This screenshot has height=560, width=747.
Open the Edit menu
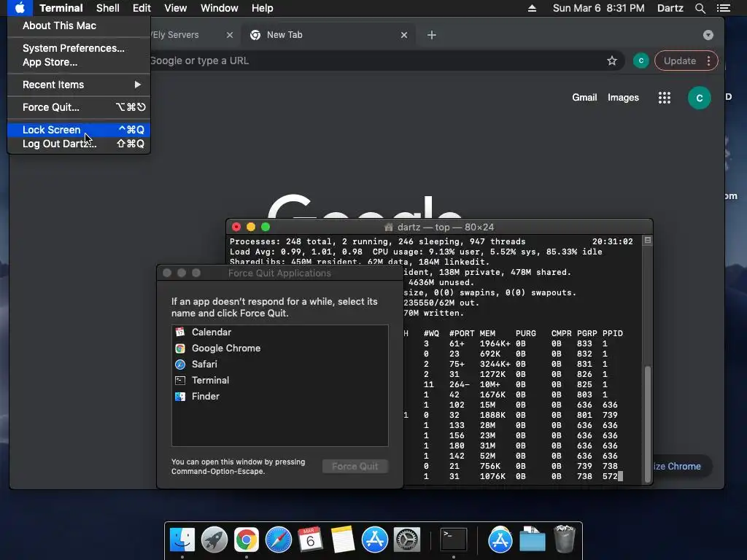point(142,8)
